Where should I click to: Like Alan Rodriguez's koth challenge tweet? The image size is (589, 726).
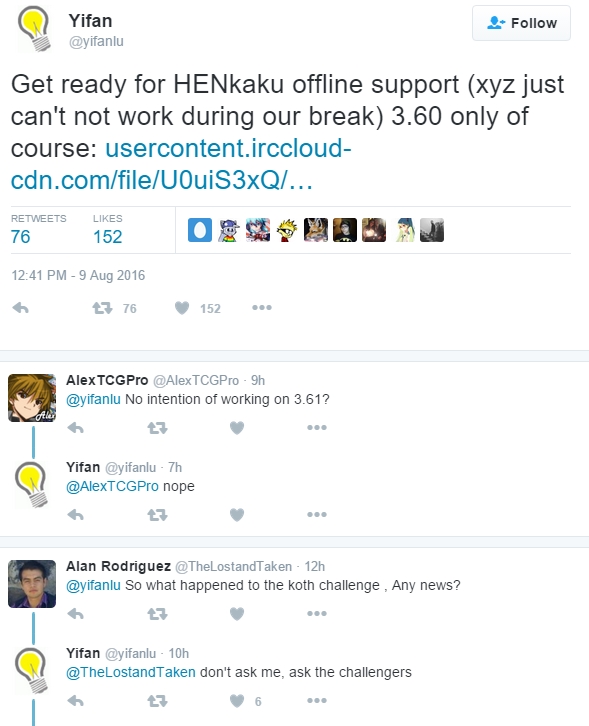[237, 614]
